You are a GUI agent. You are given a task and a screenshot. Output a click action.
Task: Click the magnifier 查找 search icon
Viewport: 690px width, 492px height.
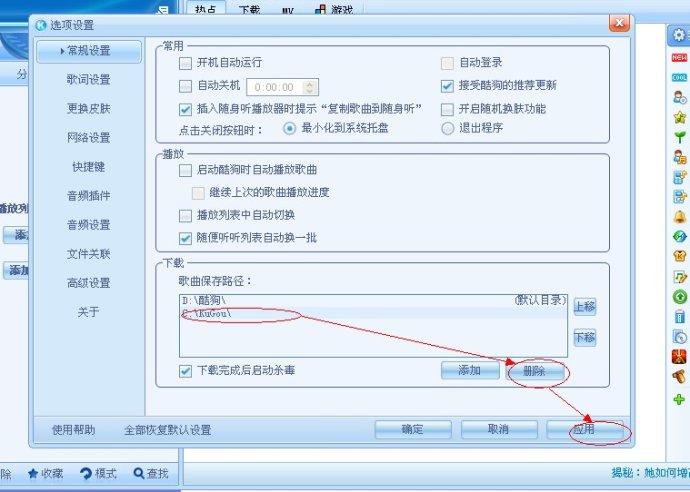click(x=139, y=474)
